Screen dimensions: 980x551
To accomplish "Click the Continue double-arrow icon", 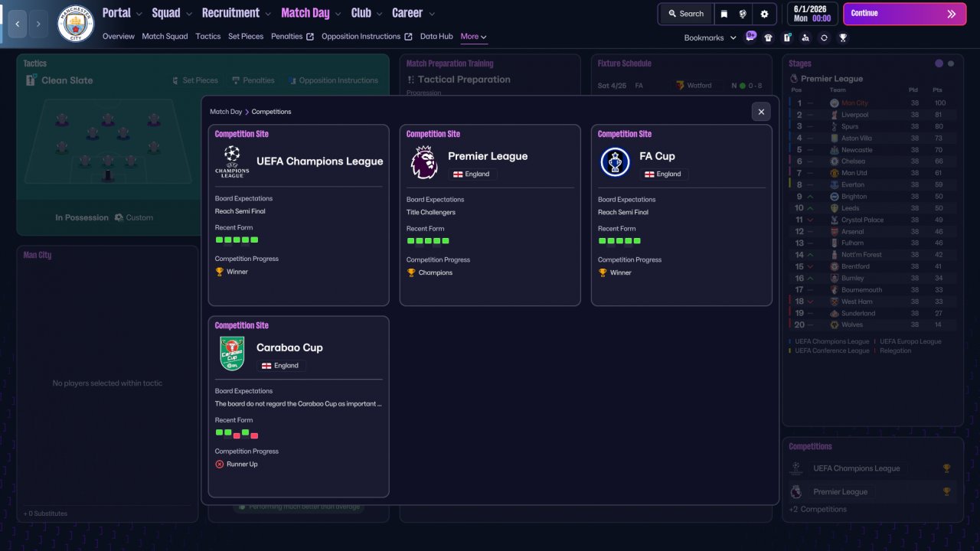I will 952,14.
